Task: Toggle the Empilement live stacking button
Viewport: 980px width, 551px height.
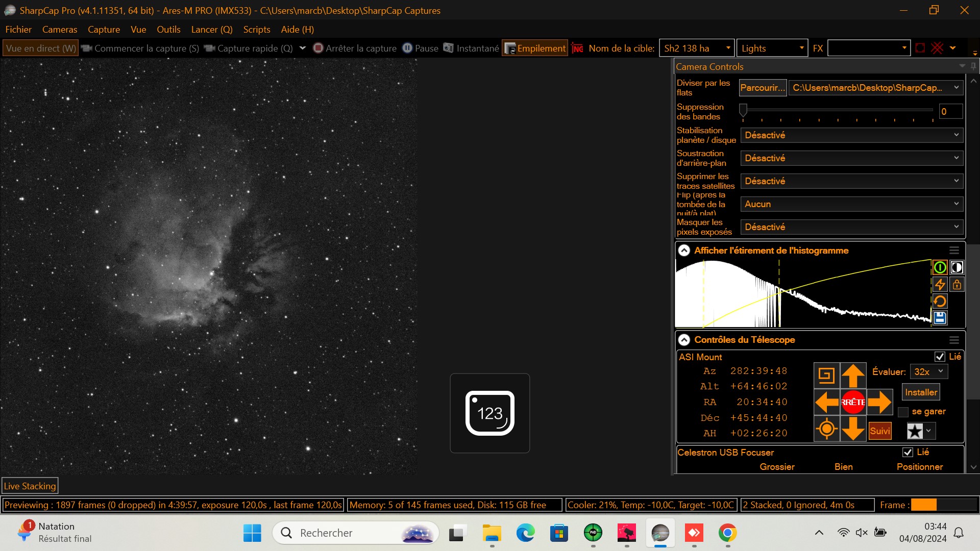Action: click(535, 48)
